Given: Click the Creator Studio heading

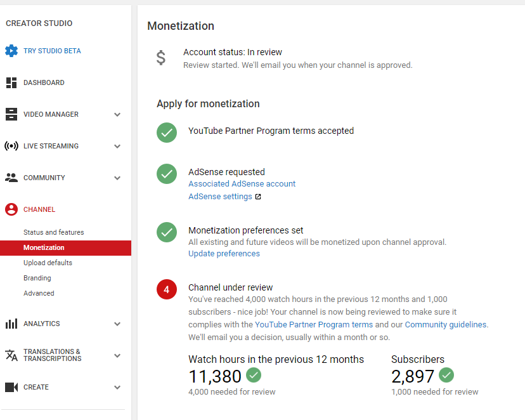Looking at the screenshot, I should click(39, 23).
